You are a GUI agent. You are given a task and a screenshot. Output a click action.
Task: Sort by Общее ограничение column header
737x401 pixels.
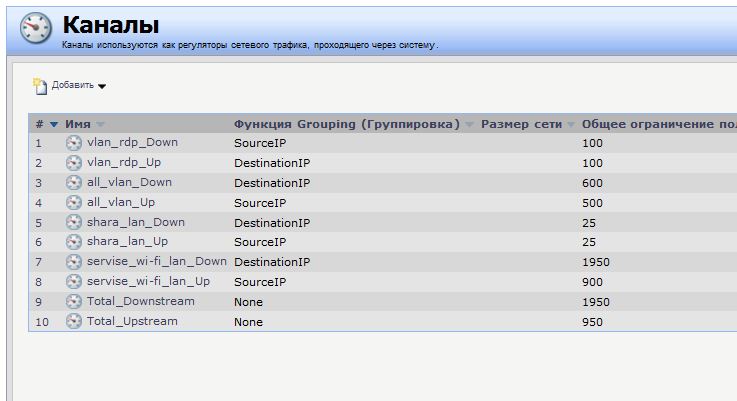coord(655,125)
